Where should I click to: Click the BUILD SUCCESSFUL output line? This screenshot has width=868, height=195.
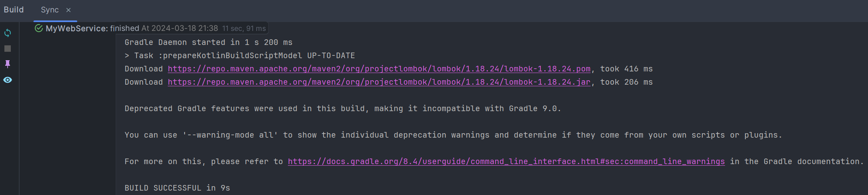coord(177,188)
